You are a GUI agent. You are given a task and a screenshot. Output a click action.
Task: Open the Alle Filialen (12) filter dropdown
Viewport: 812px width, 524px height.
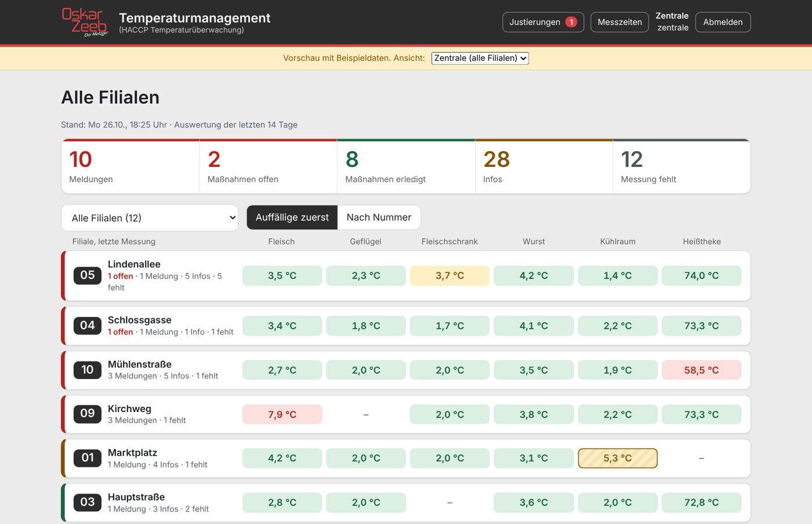(x=150, y=218)
